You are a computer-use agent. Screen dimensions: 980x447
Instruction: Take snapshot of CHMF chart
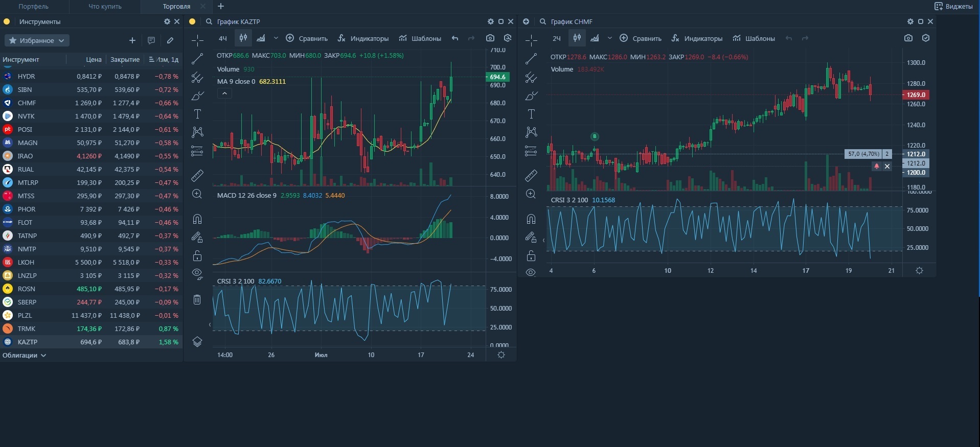coord(908,38)
